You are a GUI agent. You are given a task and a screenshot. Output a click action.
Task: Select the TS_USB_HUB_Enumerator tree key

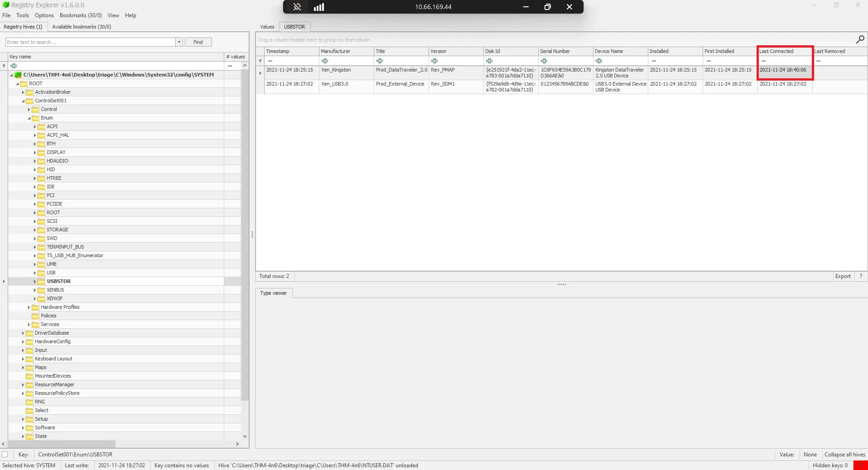75,255
